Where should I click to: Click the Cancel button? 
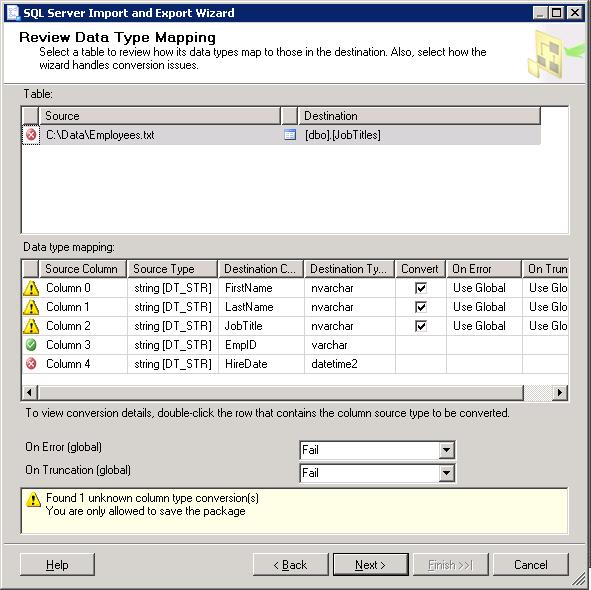pos(531,564)
